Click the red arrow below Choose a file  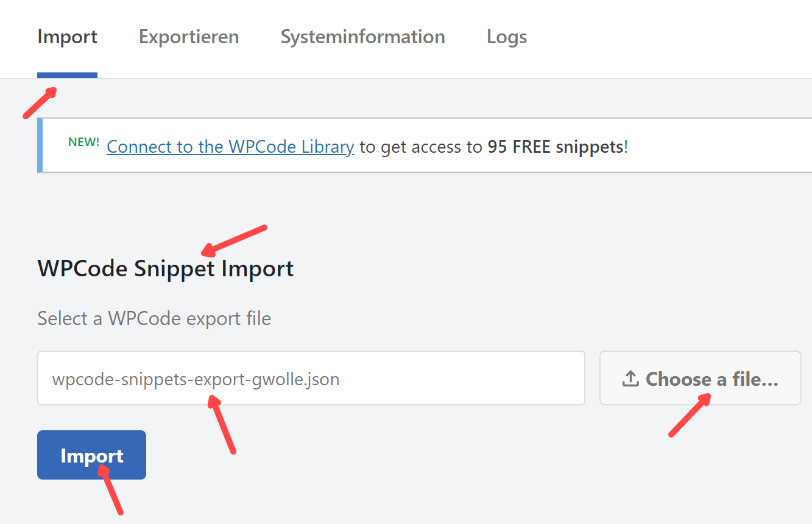click(x=690, y=415)
